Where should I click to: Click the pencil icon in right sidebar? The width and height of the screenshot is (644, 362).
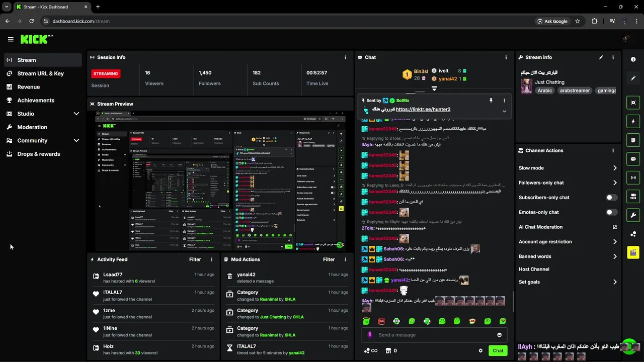633,78
